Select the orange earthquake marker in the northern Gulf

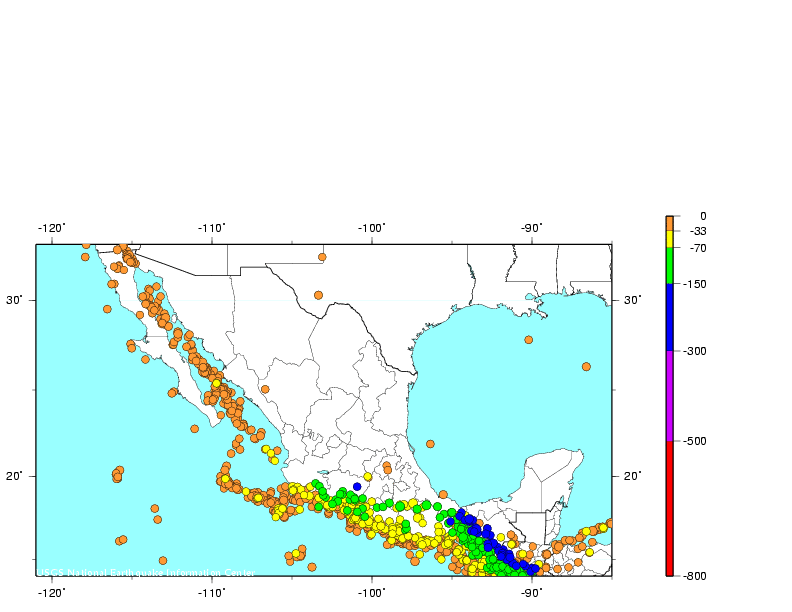click(528, 340)
